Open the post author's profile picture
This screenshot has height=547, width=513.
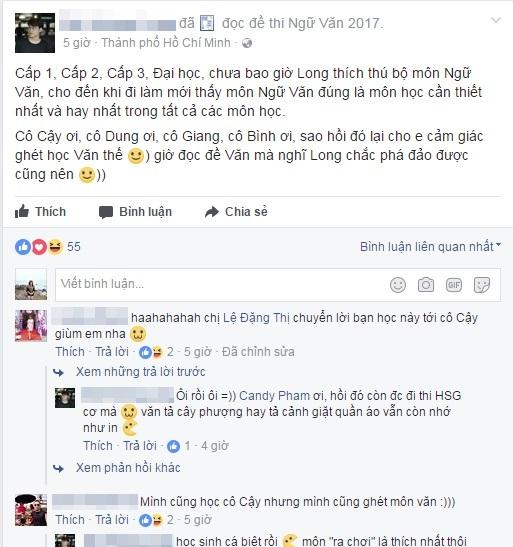coord(35,33)
